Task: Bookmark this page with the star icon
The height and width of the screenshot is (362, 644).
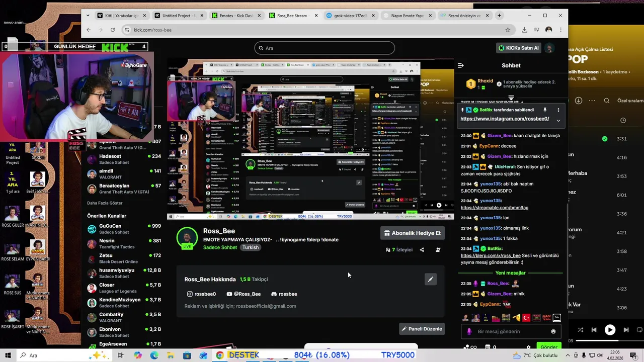Action: coord(508,30)
